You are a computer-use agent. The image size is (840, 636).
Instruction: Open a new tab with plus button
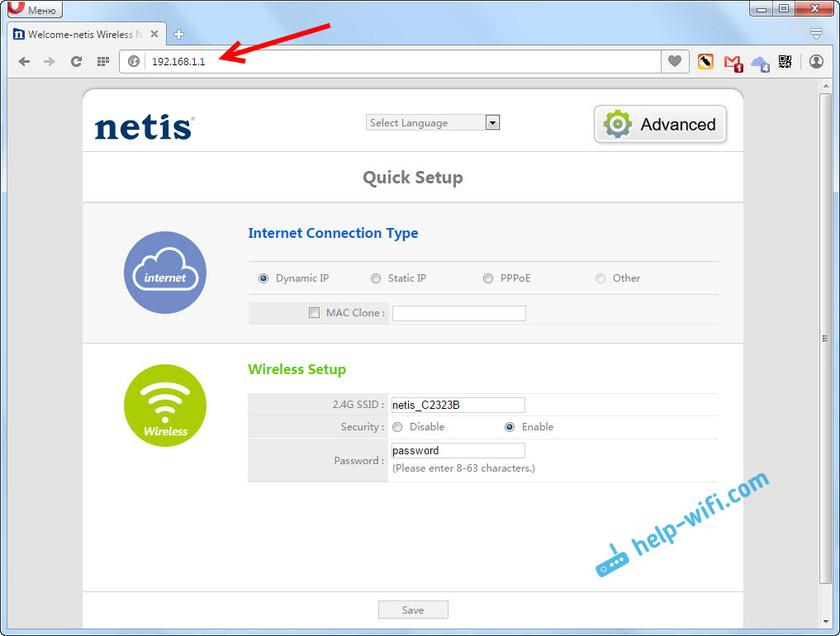179,35
